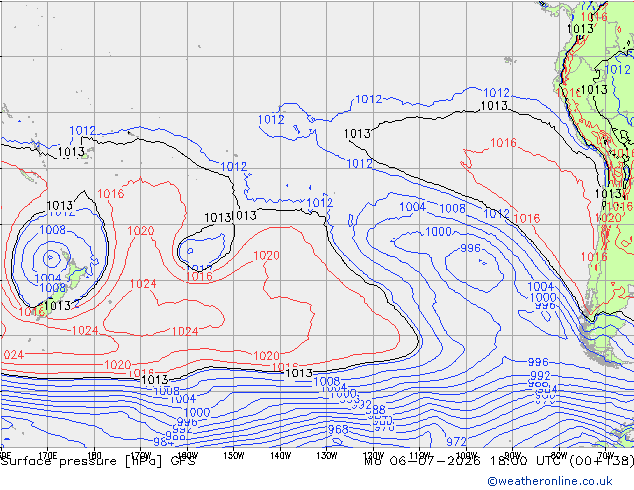Click the 180 longitude axis label
Viewport: 634px width, 490px height.
point(94,454)
